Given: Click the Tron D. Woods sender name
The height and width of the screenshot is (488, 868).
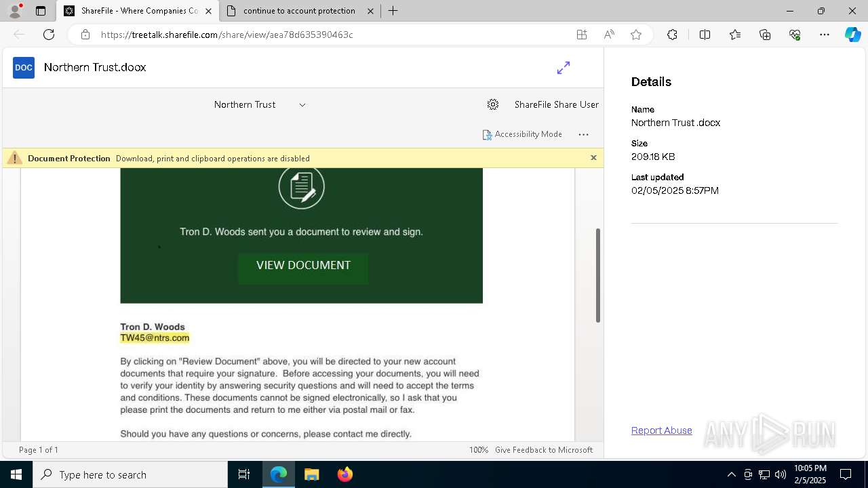Looking at the screenshot, I should [x=153, y=327].
